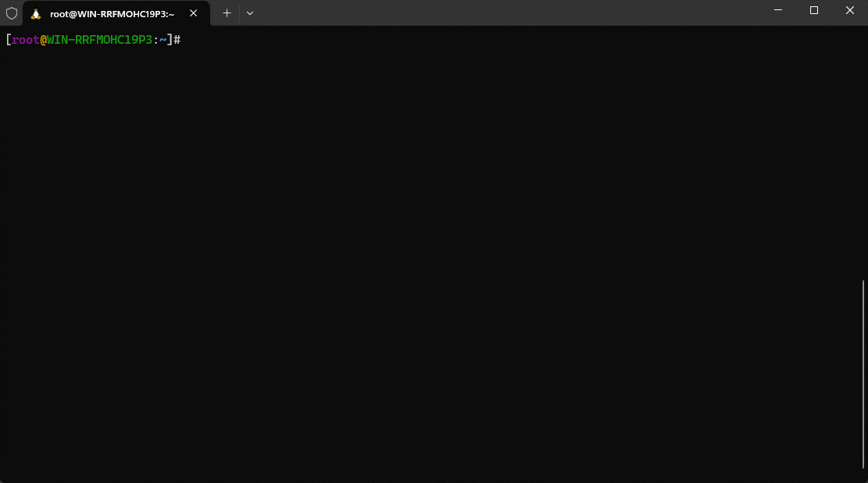Click the scrollbar track above the thumb
The width and height of the screenshot is (868, 483).
point(863,156)
